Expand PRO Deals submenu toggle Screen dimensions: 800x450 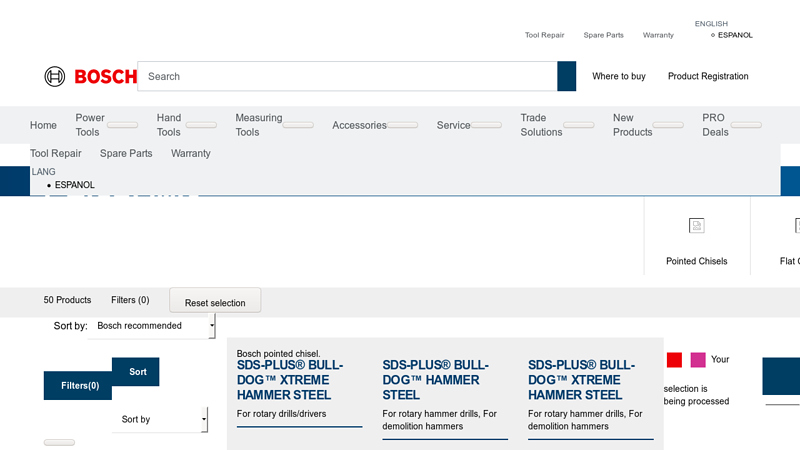[x=746, y=125]
